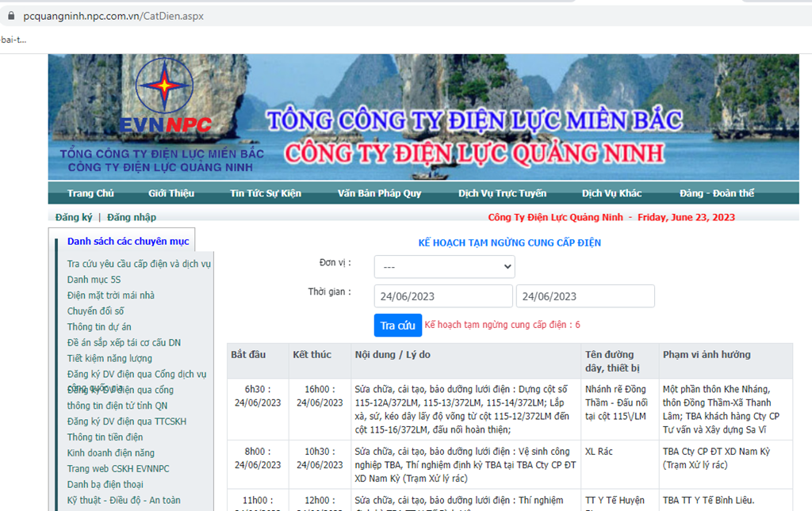This screenshot has width=812, height=511.
Task: Open Dịch Vụ Khác menu
Action: click(611, 193)
